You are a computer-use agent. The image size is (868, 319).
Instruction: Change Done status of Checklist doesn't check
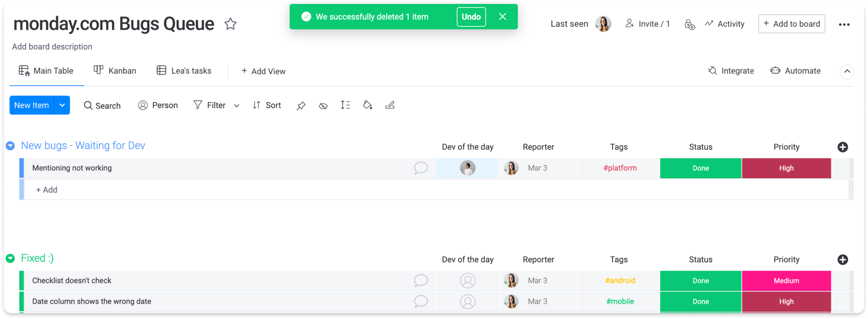click(x=701, y=281)
